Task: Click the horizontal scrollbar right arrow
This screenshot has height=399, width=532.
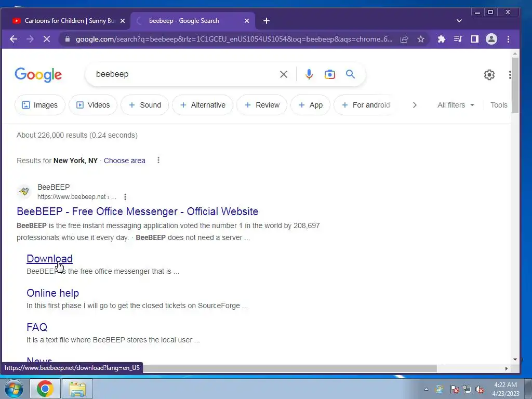Action: click(506, 368)
